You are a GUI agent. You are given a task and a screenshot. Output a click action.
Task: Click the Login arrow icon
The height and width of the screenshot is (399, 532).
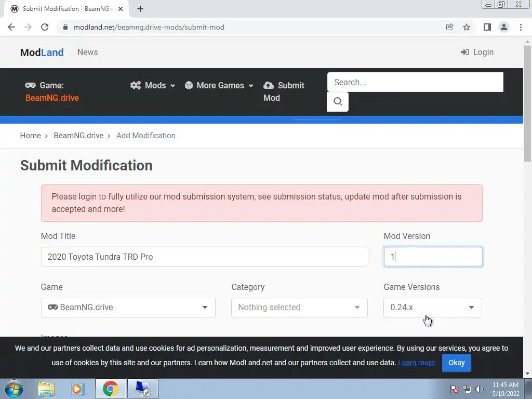[x=465, y=52]
